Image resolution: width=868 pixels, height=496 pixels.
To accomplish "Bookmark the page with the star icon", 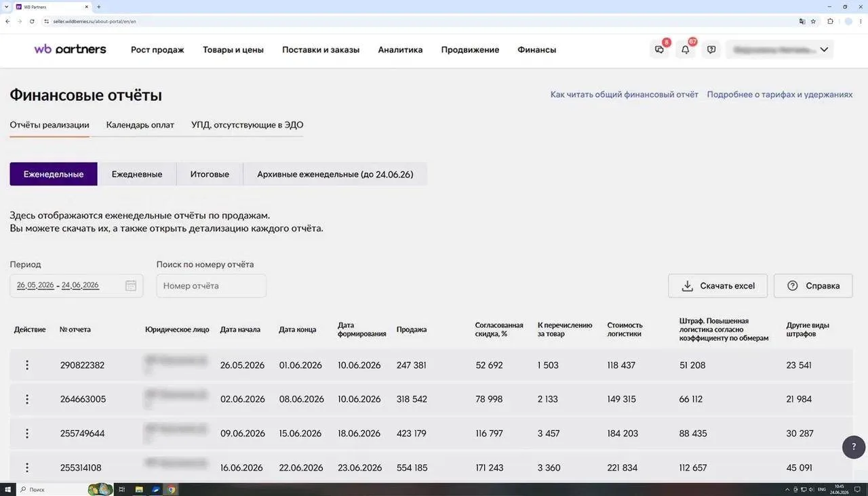I will click(x=813, y=21).
